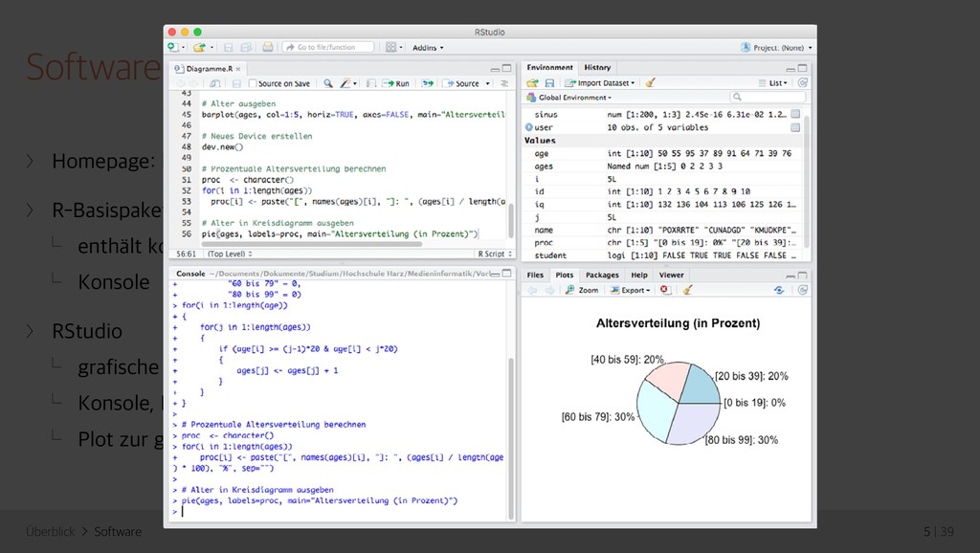Switch to the Viewer tab

[671, 275]
